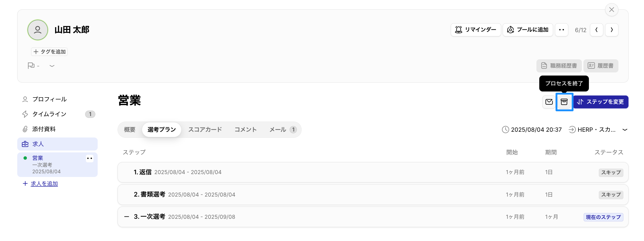Click the envelope icon to compose email
This screenshot has height=241, width=644.
point(549,102)
